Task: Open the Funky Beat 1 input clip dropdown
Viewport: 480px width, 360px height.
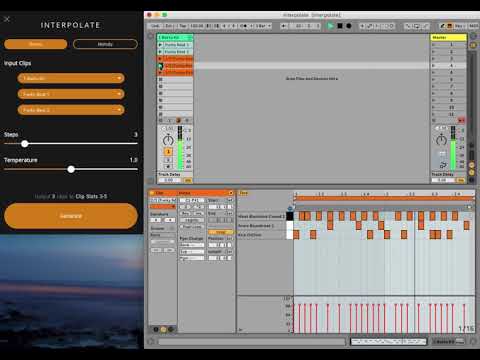Action: 71,94
